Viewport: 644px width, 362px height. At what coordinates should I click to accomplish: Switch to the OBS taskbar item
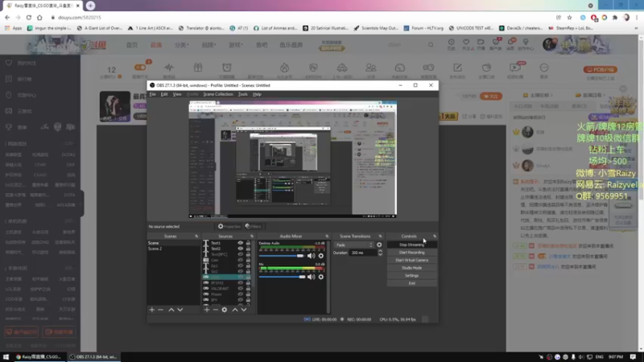click(x=93, y=356)
